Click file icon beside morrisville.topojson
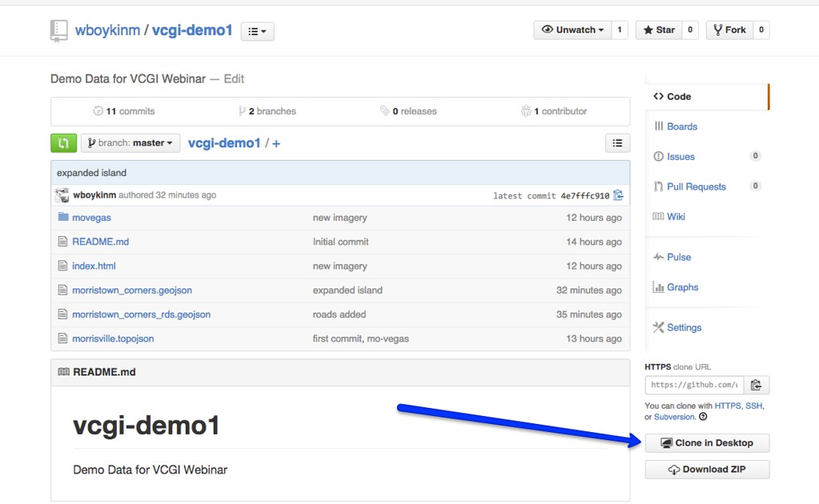 (62, 338)
